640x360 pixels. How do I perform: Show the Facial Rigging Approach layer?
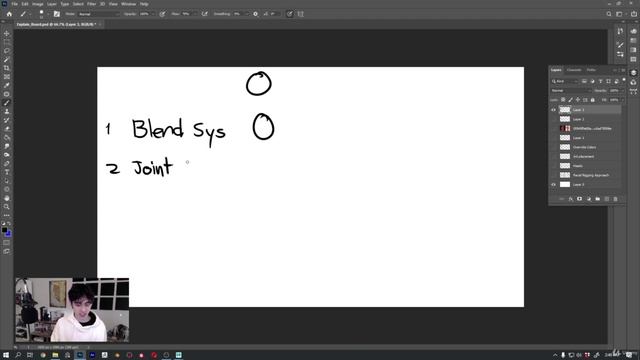point(553,175)
